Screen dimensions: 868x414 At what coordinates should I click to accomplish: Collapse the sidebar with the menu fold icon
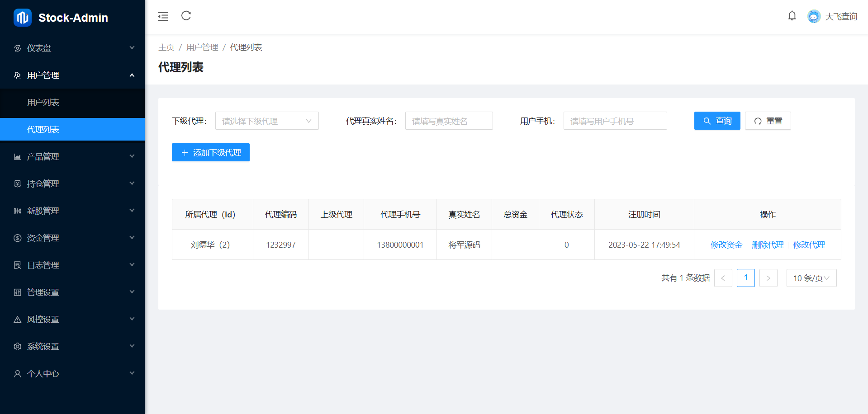(163, 17)
